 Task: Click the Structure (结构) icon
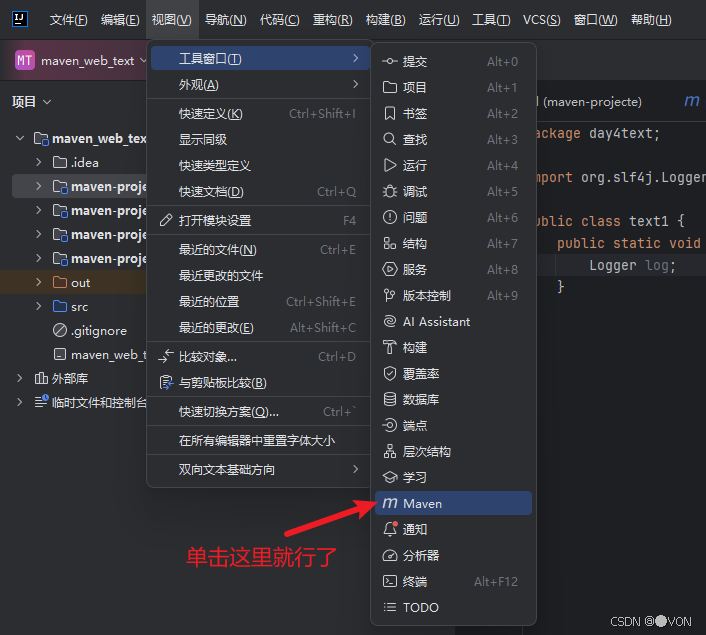(389, 244)
